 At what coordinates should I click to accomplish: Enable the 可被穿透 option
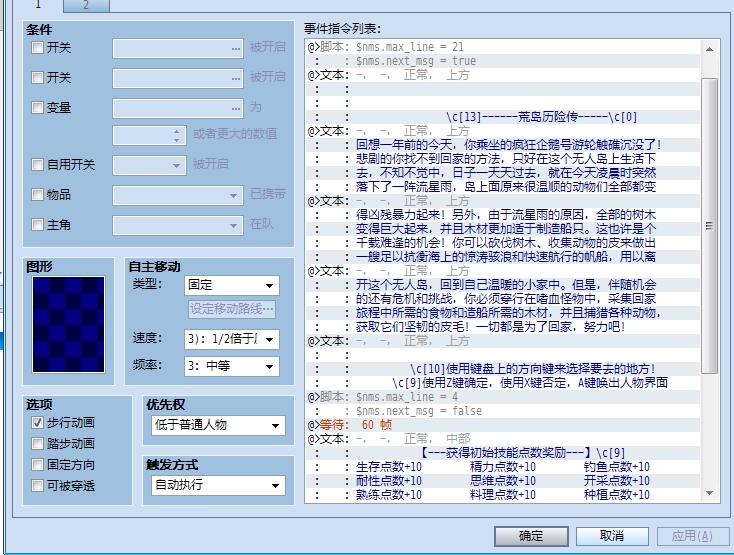pos(37,485)
